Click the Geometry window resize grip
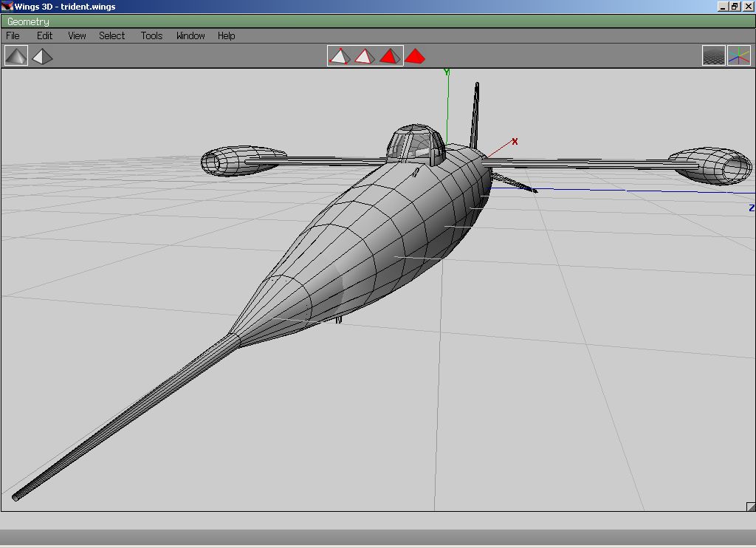This screenshot has height=548, width=756. [x=751, y=507]
